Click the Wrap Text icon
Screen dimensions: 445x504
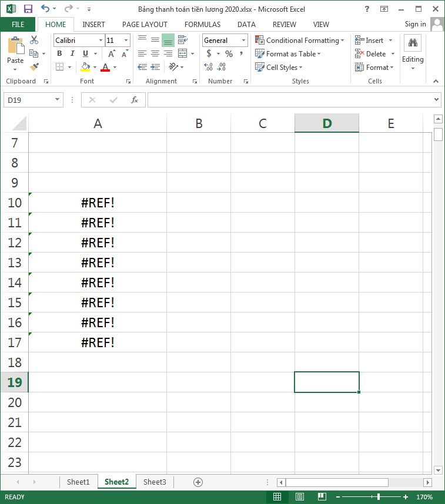click(182, 40)
